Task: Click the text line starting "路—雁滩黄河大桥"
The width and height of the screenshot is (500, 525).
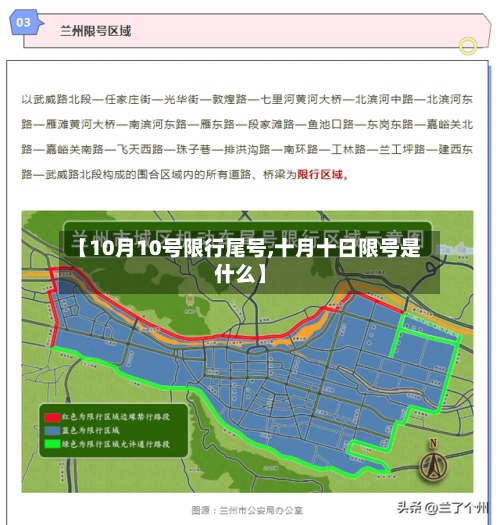Action: (247, 125)
